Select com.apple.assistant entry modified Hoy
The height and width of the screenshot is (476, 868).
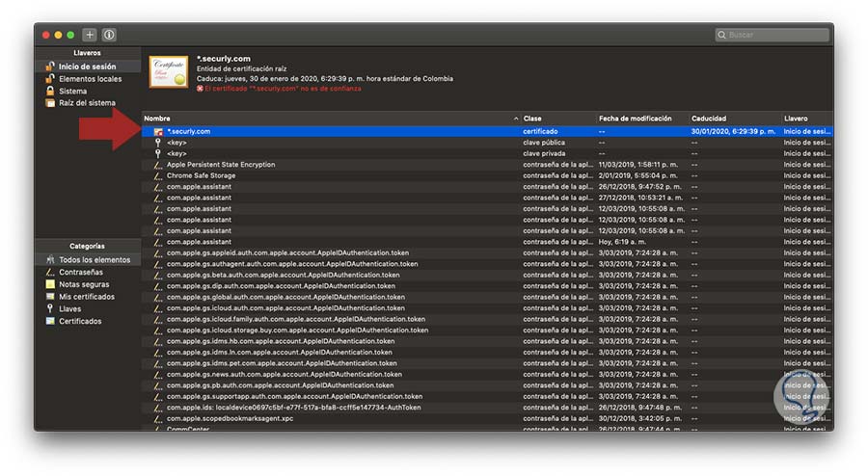point(487,242)
